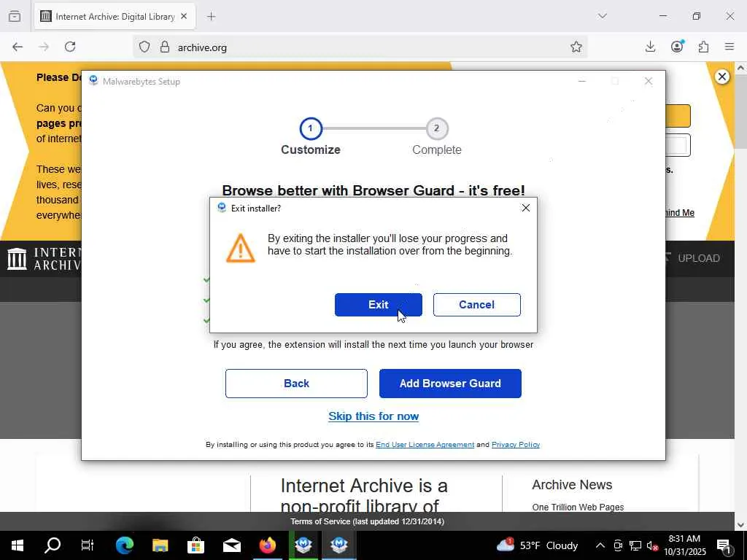Open the notification center icon
This screenshot has width=747, height=560.
tap(724, 545)
